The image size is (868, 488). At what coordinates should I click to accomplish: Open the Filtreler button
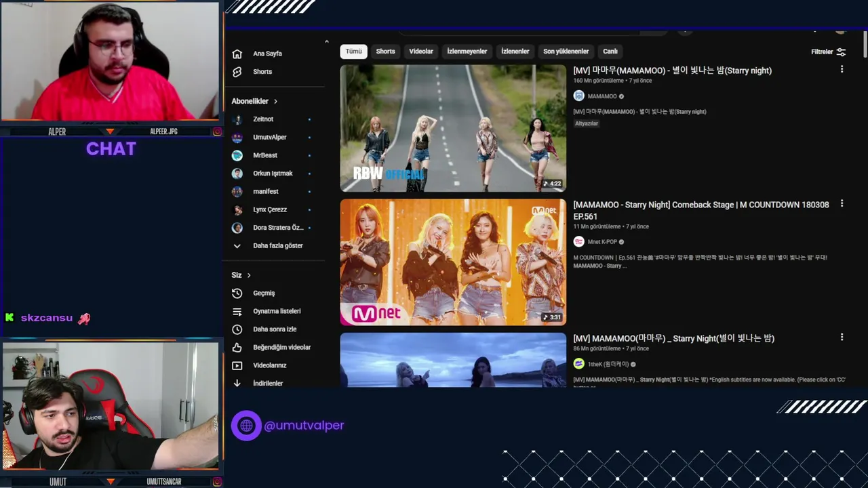coord(828,52)
